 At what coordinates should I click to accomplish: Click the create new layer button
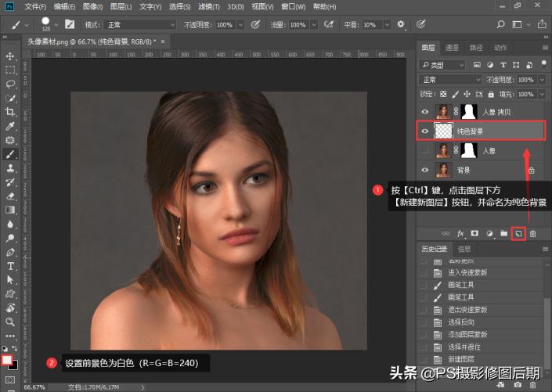518,233
